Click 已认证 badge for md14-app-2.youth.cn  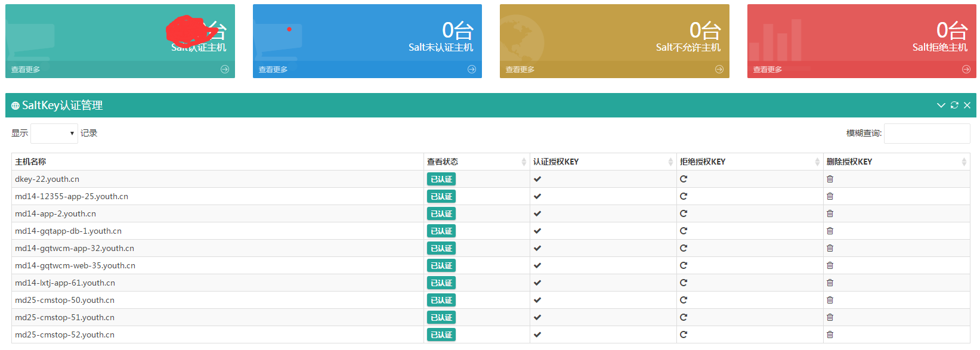(441, 213)
